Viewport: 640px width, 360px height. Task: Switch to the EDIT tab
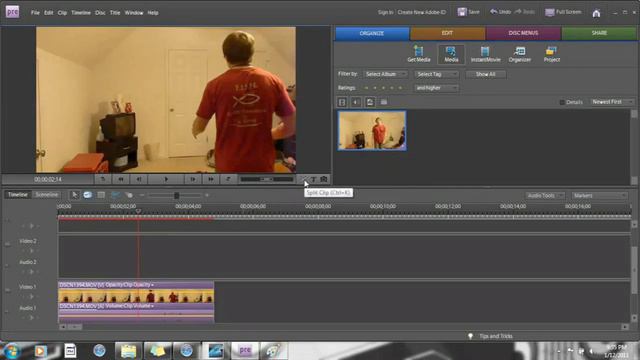coord(447,33)
